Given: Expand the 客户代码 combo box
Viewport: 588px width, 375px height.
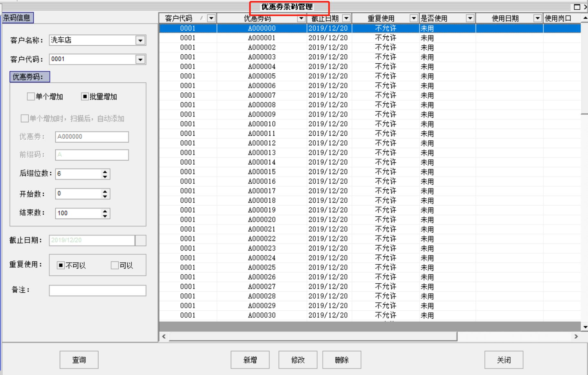Looking at the screenshot, I should [140, 59].
